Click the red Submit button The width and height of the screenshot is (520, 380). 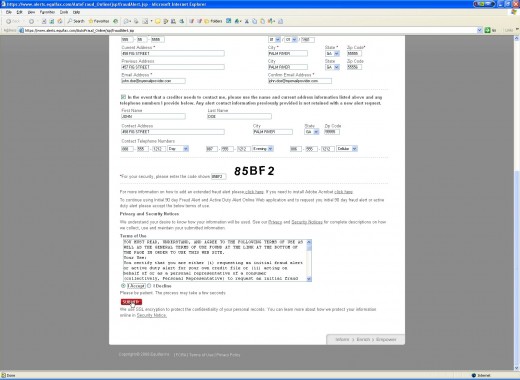click(x=131, y=302)
